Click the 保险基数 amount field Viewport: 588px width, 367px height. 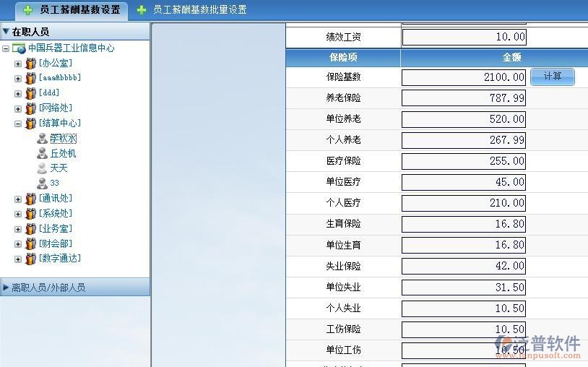pos(464,77)
